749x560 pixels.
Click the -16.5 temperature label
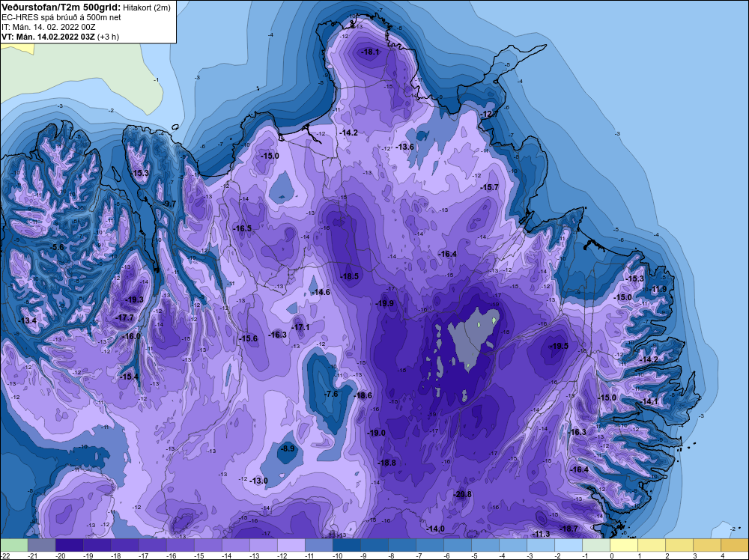tap(242, 228)
